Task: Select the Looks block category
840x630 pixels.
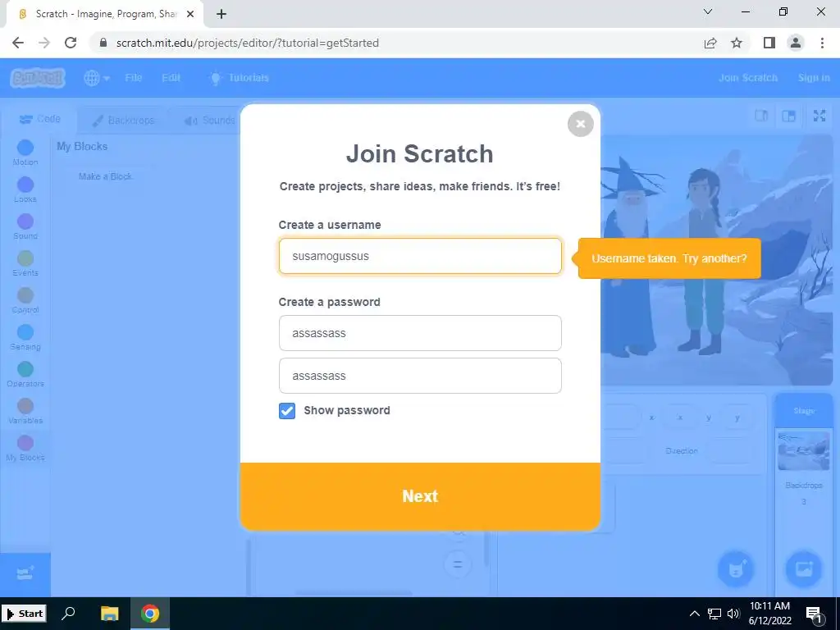Action: (25, 189)
